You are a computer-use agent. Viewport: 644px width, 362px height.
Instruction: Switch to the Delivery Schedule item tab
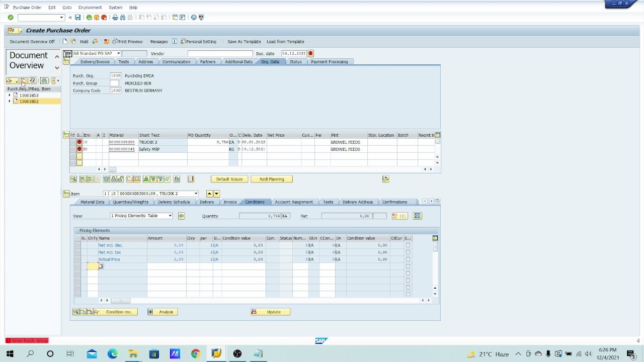coord(174,202)
